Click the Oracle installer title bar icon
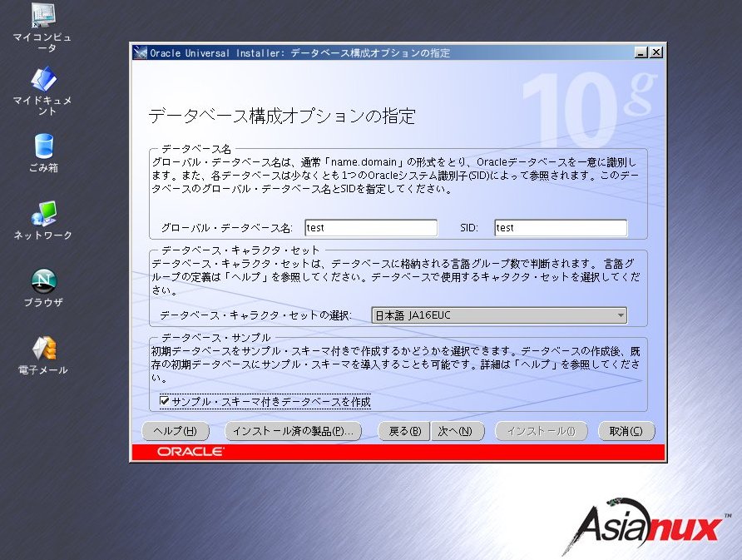This screenshot has height=560, width=742. pyautogui.click(x=140, y=52)
